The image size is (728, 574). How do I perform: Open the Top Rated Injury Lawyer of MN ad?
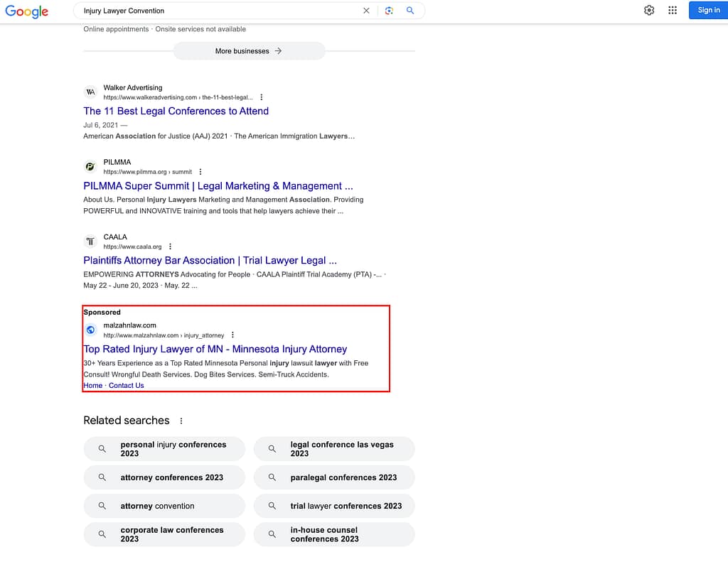pyautogui.click(x=215, y=349)
